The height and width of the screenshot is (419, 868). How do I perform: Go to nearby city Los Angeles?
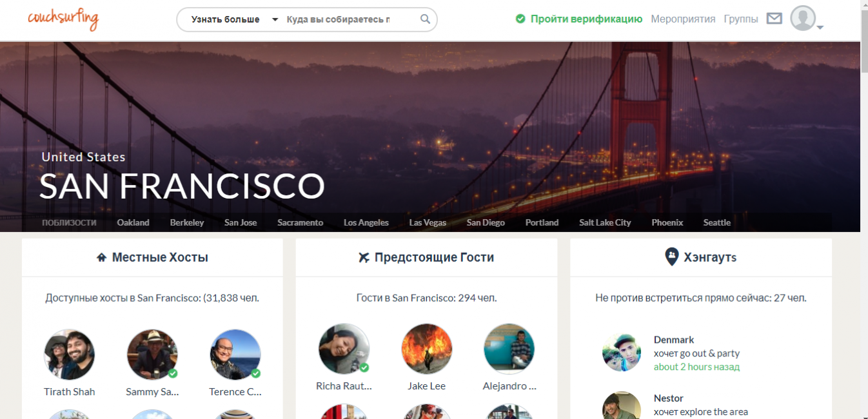[x=366, y=222]
